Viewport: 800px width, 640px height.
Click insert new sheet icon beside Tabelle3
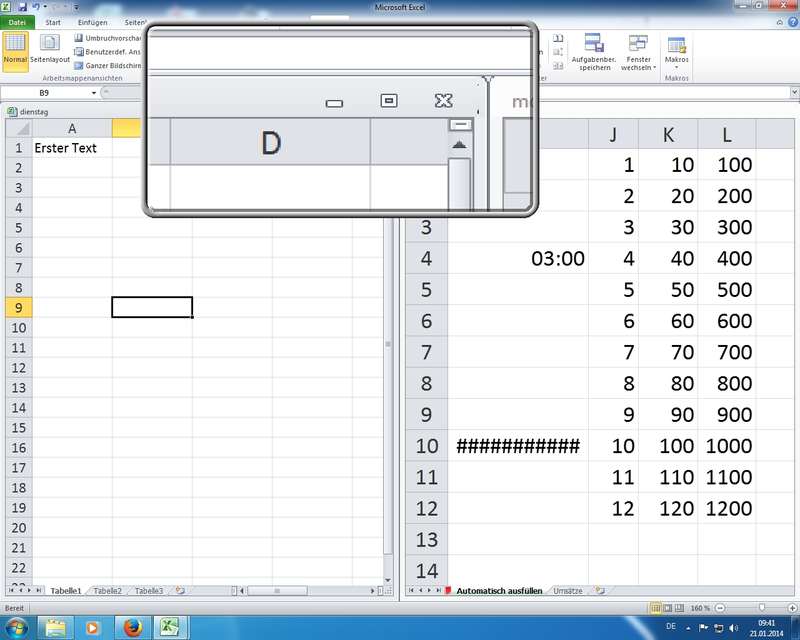(x=180, y=590)
